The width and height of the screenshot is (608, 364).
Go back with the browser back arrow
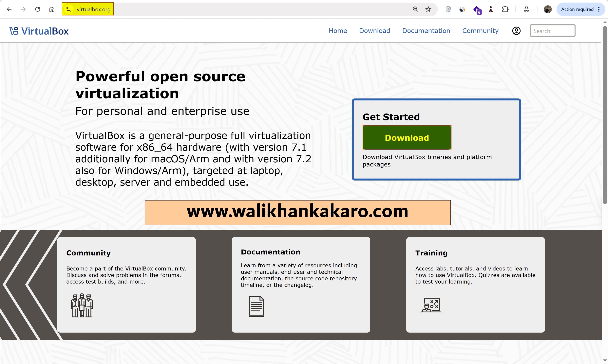pos(9,9)
